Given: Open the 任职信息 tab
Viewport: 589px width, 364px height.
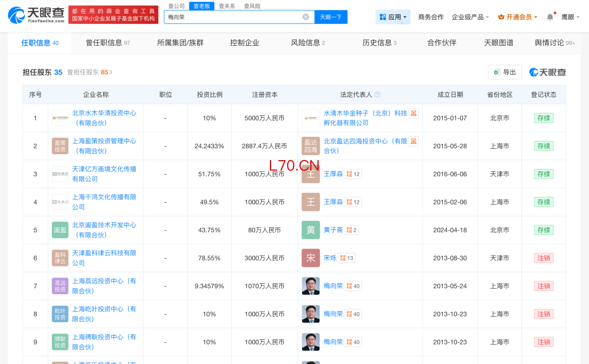Looking at the screenshot, I should click(40, 43).
